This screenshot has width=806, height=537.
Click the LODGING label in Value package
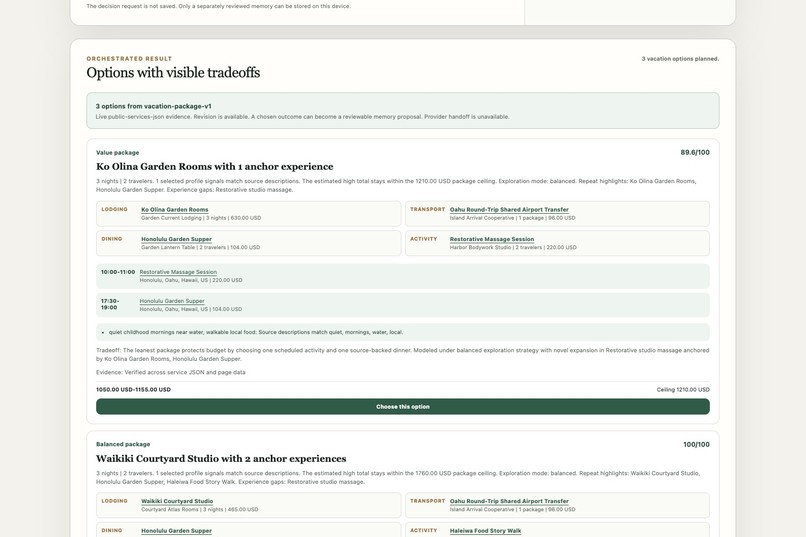[x=114, y=209]
